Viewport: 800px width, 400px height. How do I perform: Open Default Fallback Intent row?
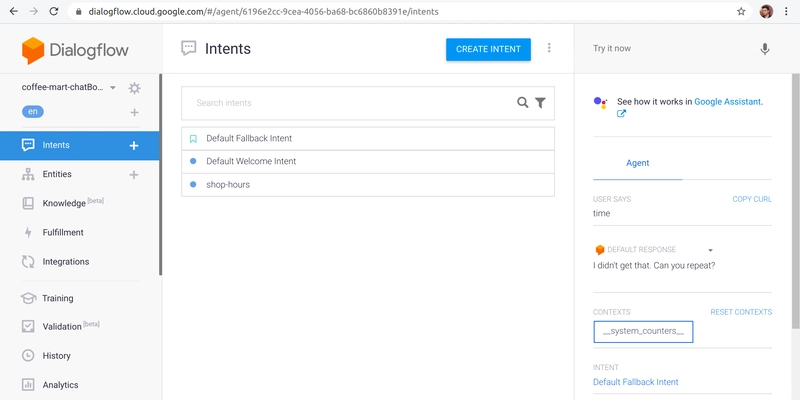click(x=368, y=138)
